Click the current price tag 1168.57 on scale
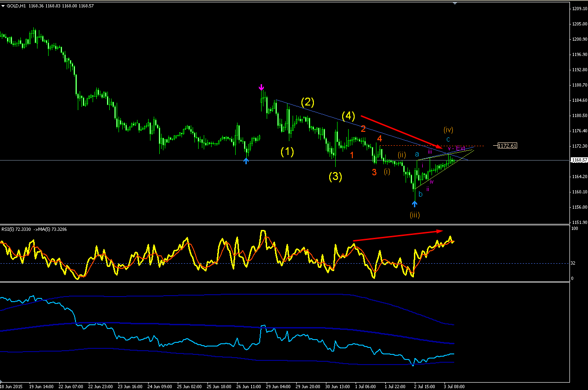This screenshot has width=588, height=390. coord(579,160)
